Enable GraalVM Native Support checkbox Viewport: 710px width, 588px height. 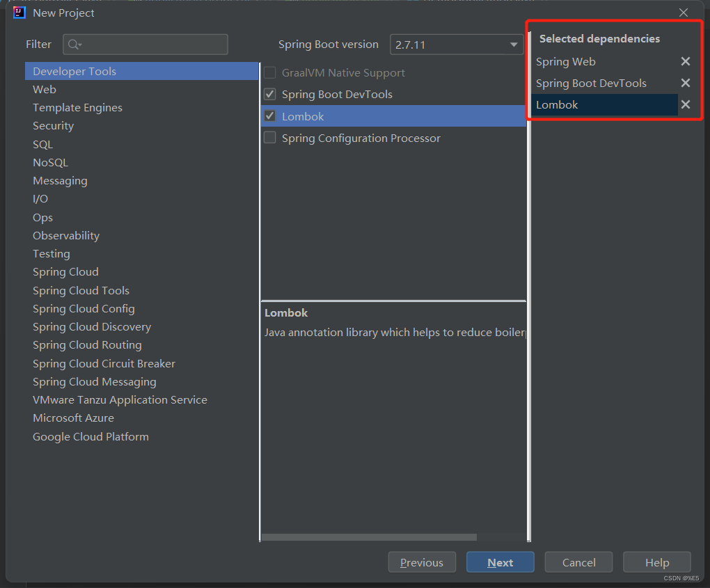[x=270, y=72]
